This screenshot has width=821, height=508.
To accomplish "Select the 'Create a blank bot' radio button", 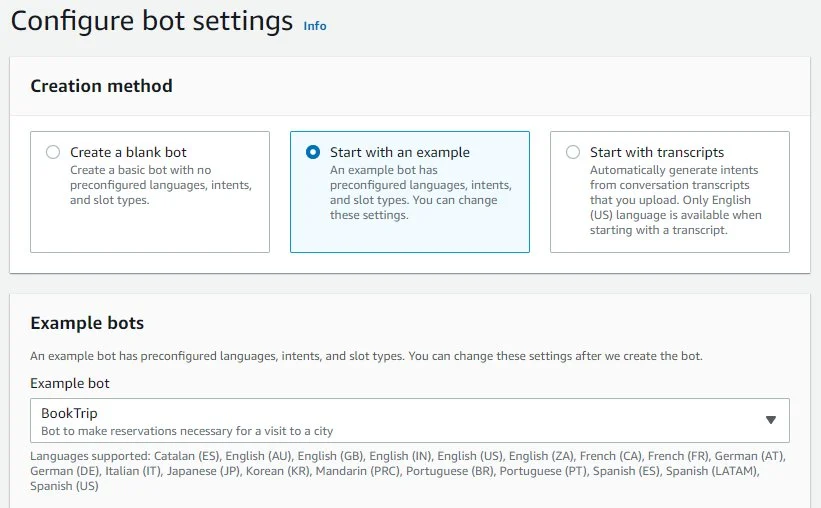I will coord(53,152).
